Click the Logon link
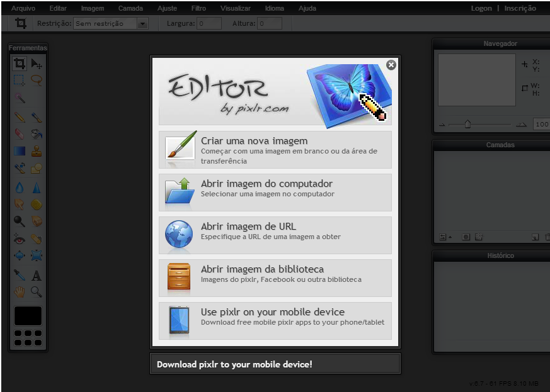This screenshot has height=392, width=550. [481, 8]
